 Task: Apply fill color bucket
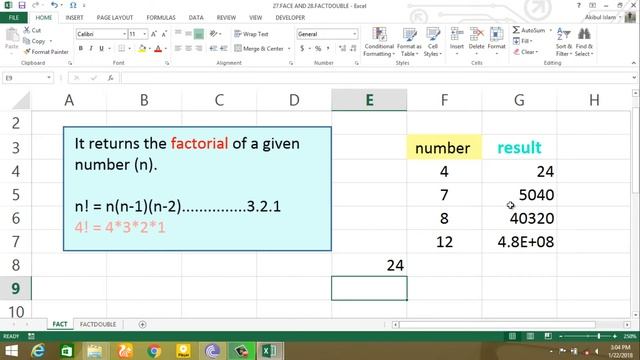(142, 49)
